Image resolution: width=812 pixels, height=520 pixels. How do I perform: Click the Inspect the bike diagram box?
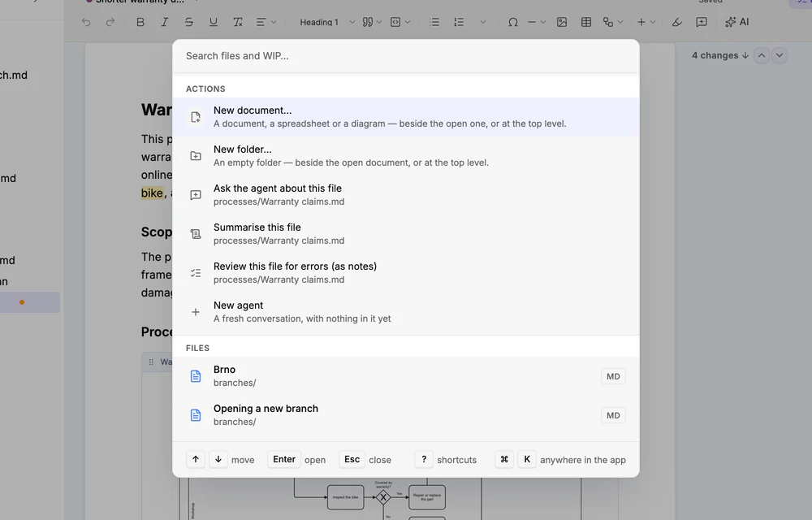pyautogui.click(x=345, y=497)
